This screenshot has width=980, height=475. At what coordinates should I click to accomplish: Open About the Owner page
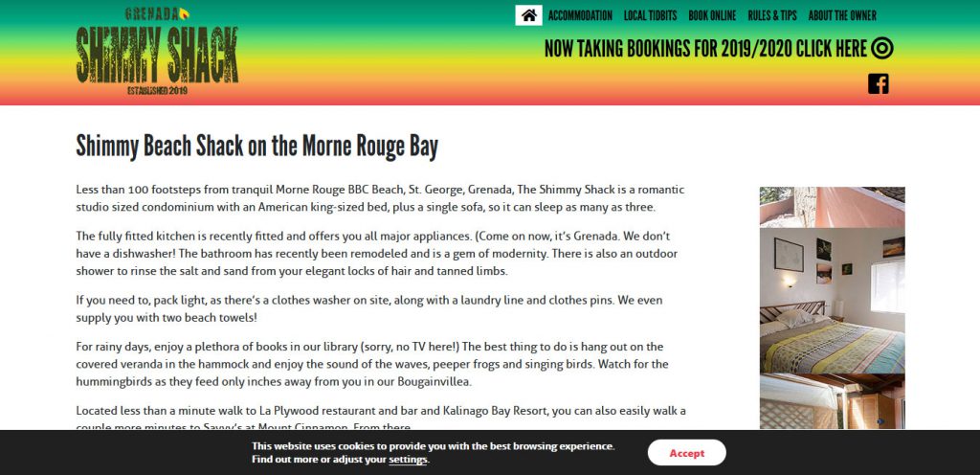coord(842,15)
